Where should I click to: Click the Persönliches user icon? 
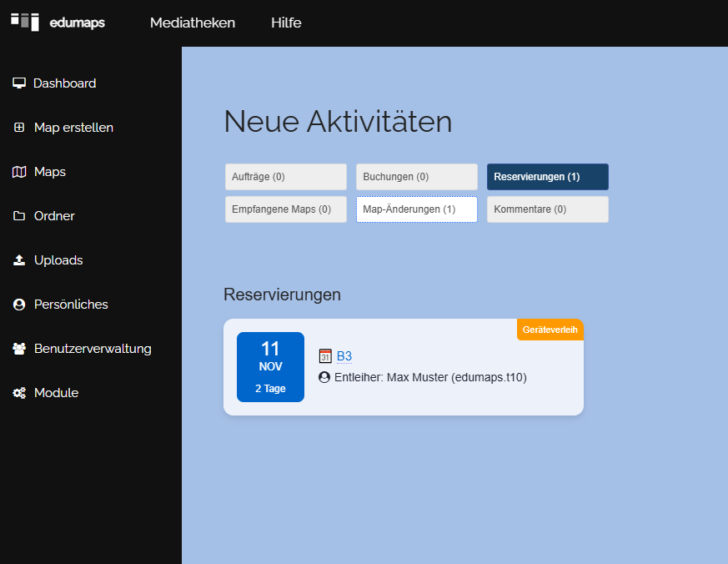pyautogui.click(x=19, y=305)
